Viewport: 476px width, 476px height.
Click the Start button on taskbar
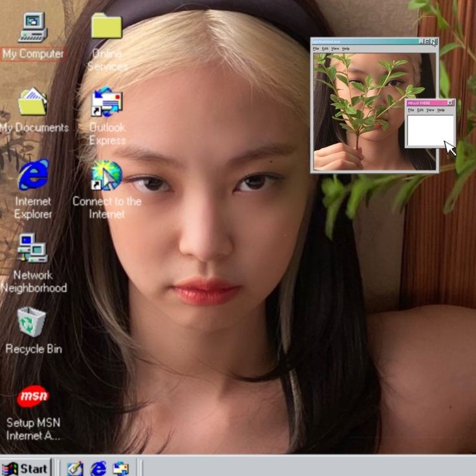point(25,468)
